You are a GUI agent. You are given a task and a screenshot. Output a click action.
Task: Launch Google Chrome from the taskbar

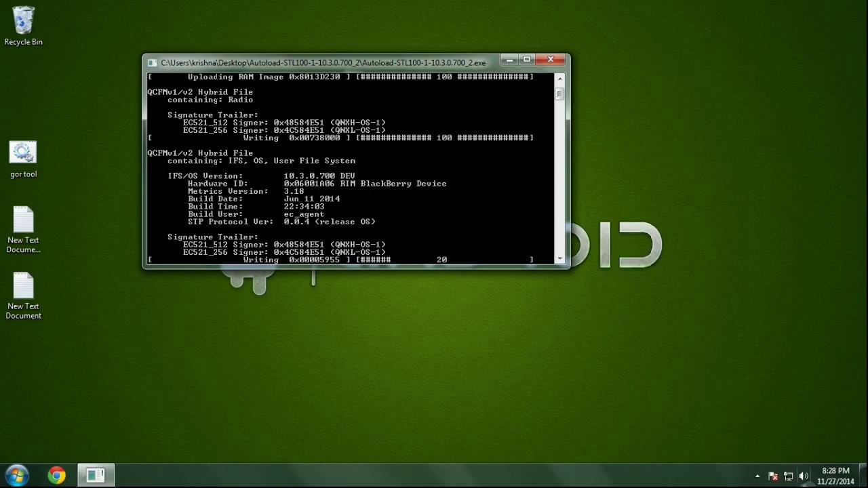[x=57, y=475]
